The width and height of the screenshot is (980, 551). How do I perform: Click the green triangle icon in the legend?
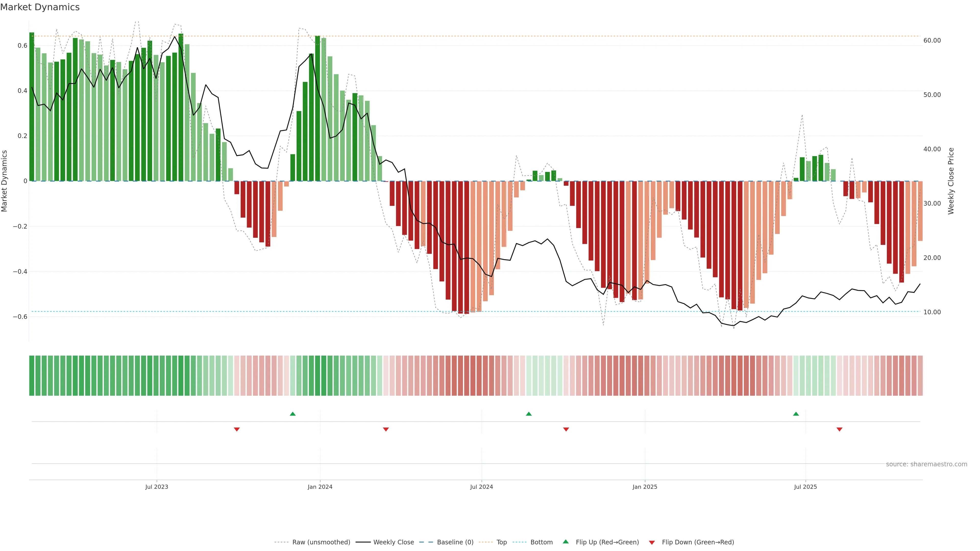click(x=566, y=542)
